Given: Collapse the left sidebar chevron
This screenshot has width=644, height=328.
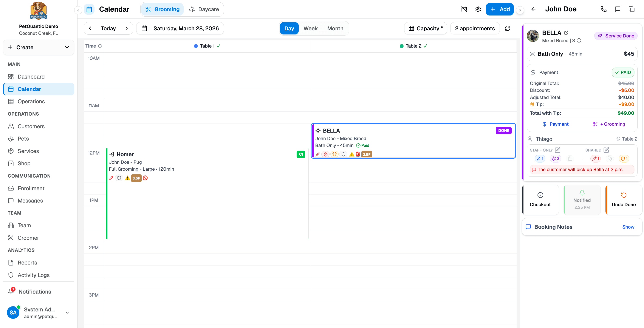Looking at the screenshot, I should pyautogui.click(x=78, y=10).
